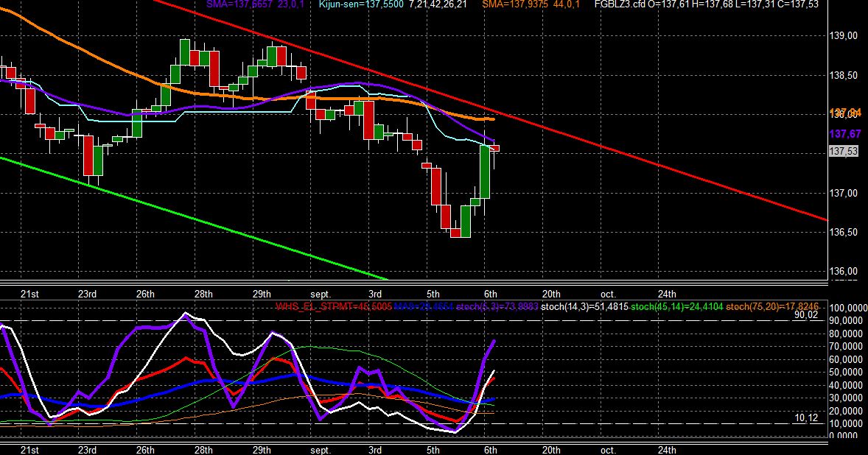Click the 10,12 lower threshold label
868x455 pixels.
point(806,418)
